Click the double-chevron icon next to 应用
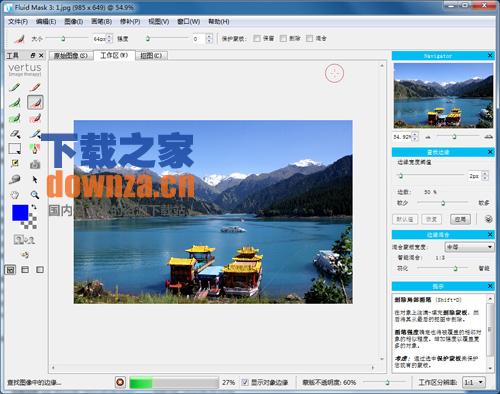This screenshot has width=500, height=394. tap(488, 219)
